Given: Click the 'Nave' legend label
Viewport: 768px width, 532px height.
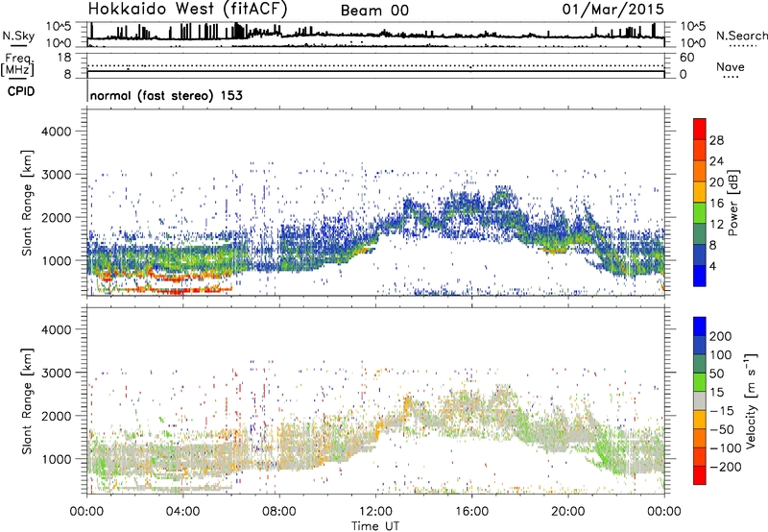Looking at the screenshot, I should 731,66.
